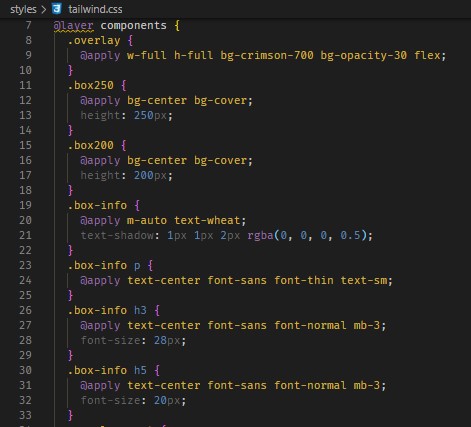The width and height of the screenshot is (471, 427).
Task: Click the h3 tag on line 26
Action: coord(140,310)
